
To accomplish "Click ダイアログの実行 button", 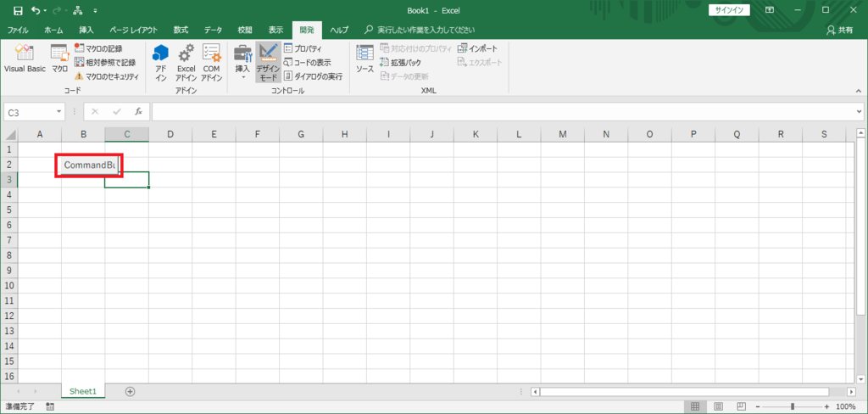I will [314, 76].
